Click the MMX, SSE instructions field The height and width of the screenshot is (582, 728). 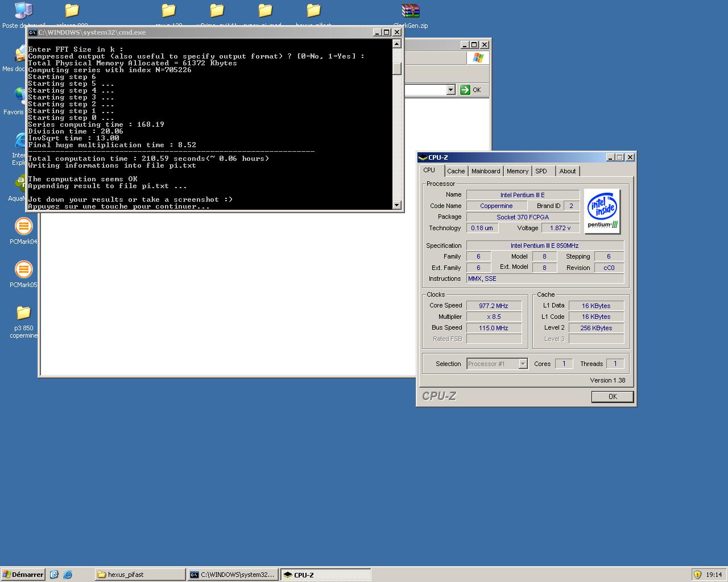(545, 278)
